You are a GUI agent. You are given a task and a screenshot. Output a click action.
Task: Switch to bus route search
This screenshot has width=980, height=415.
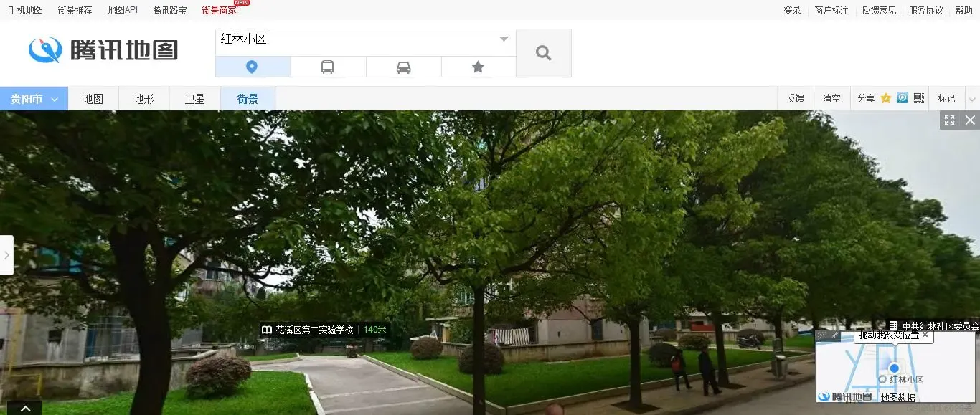click(x=327, y=67)
